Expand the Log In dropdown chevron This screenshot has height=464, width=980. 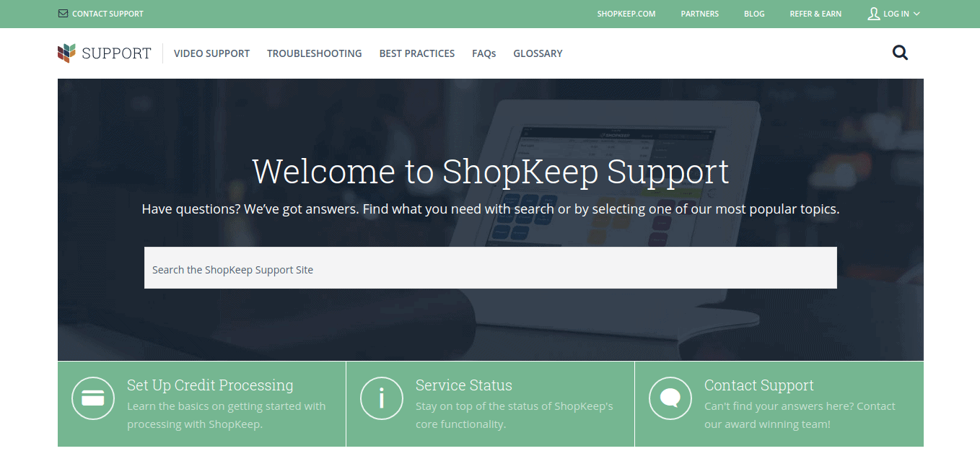[x=916, y=14]
